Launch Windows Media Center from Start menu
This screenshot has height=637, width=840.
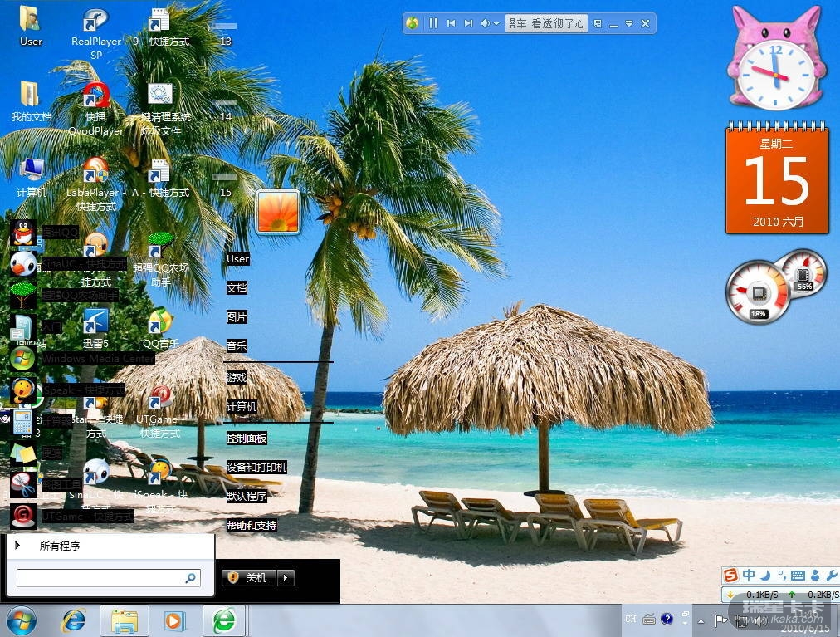click(97, 359)
